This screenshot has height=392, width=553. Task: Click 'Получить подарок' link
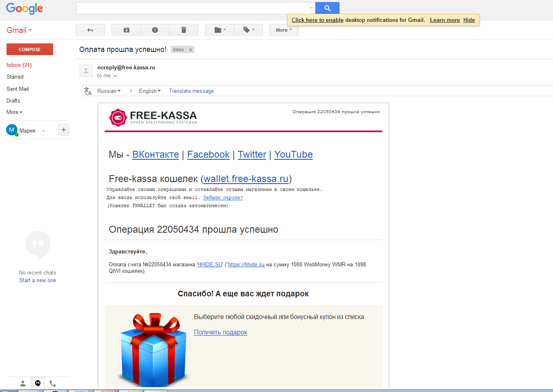click(220, 332)
